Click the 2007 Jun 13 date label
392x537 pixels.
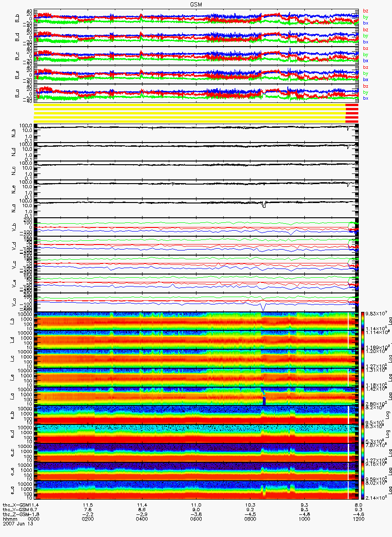18,523
